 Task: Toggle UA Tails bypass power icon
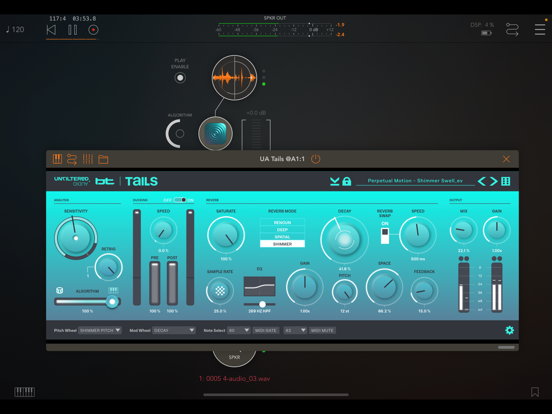(316, 159)
